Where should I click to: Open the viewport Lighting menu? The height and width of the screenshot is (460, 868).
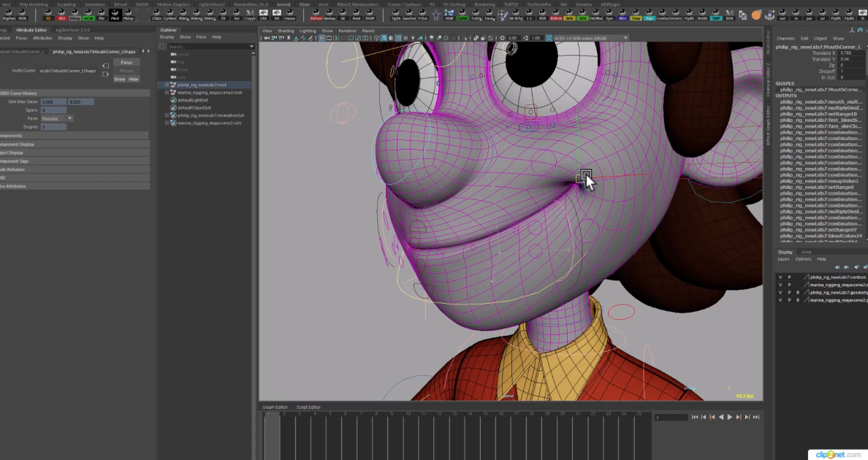(x=308, y=31)
